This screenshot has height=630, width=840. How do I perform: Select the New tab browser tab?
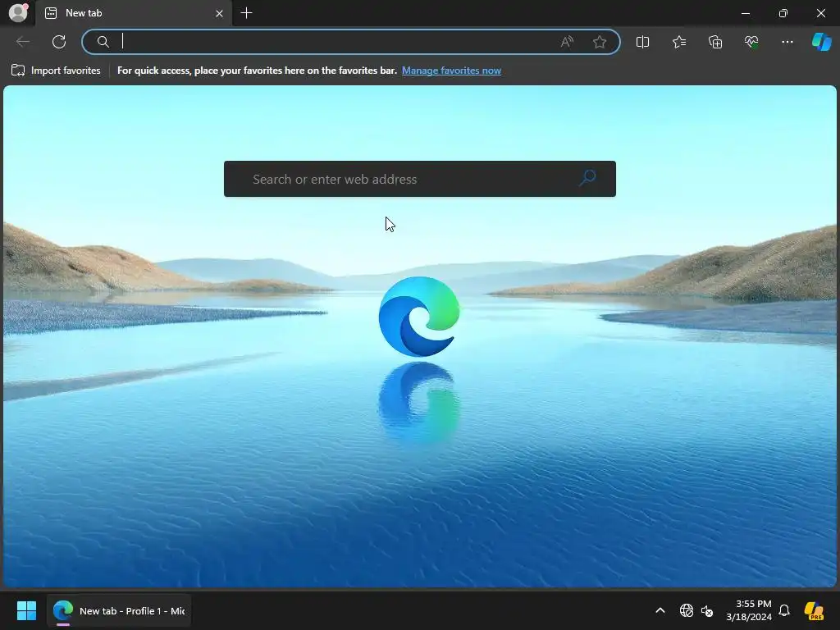134,13
